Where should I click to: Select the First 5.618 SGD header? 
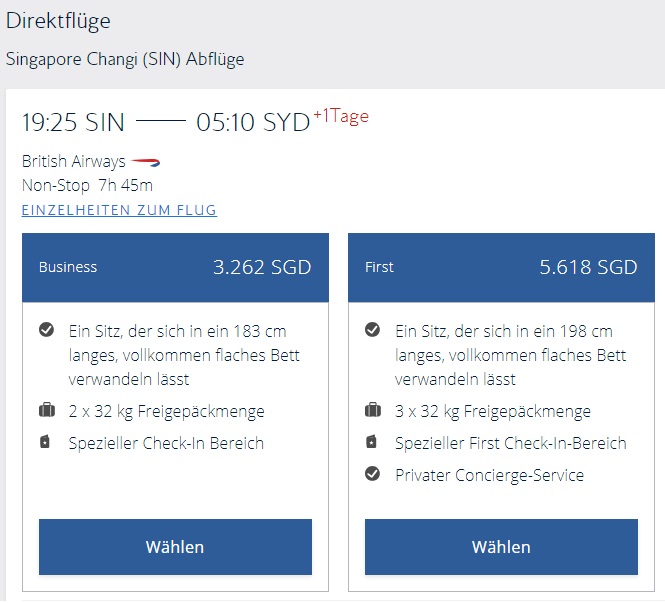coord(501,267)
